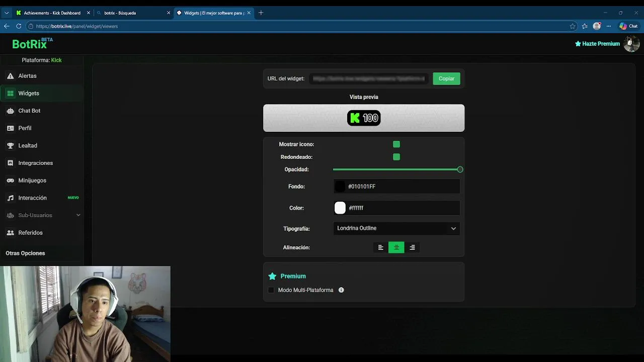The width and height of the screenshot is (644, 362).
Task: Close the Widgets browser tab
Action: [x=250, y=13]
